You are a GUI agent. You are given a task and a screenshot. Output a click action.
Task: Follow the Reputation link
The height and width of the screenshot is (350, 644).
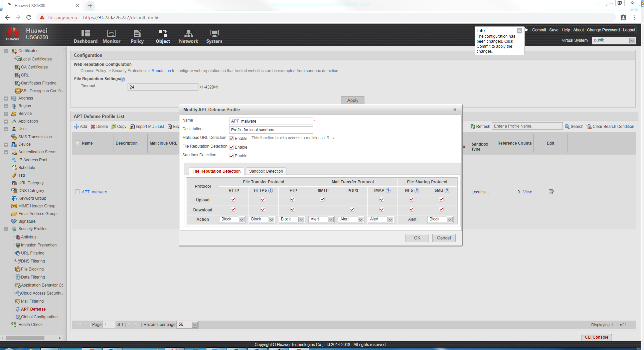coord(161,71)
